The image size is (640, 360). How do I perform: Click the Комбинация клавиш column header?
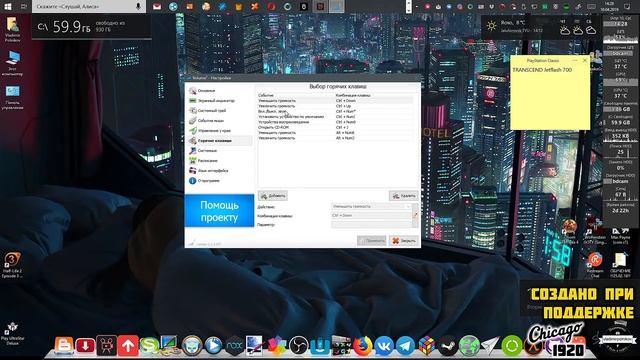pos(374,95)
